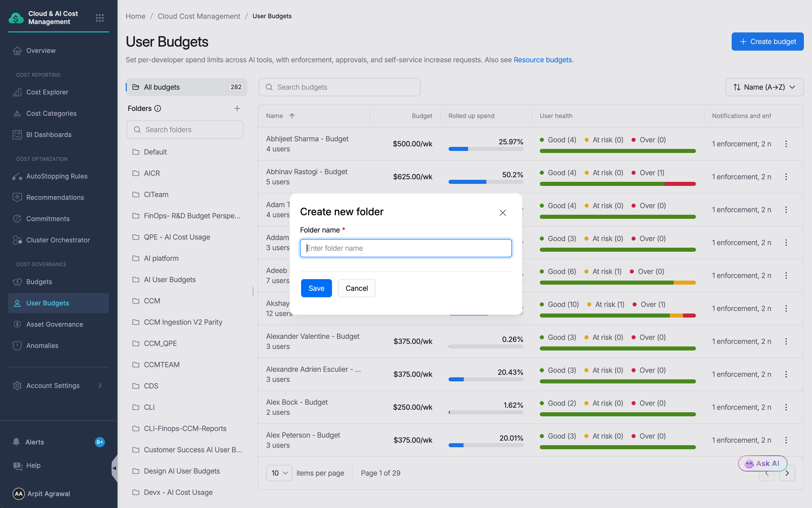The image size is (812, 508).
Task: Open Overview in sidebar
Action: tap(41, 50)
